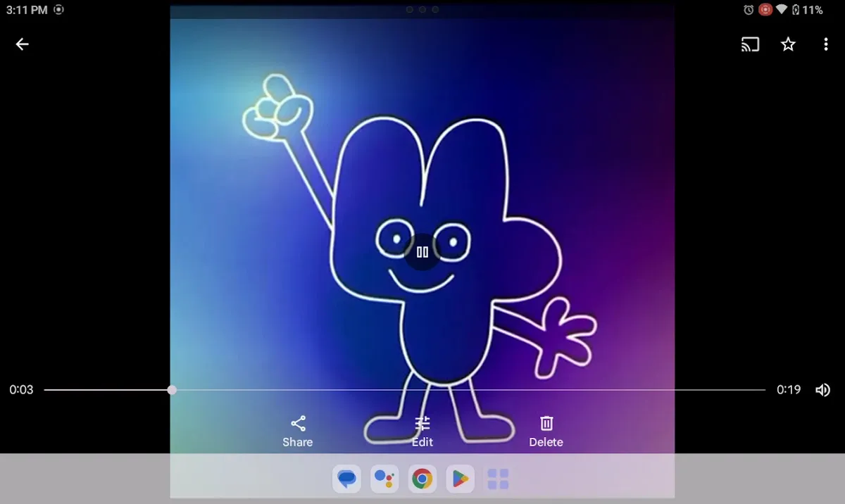The height and width of the screenshot is (504, 845).
Task: Open Google Play Store from taskbar
Action: (461, 479)
